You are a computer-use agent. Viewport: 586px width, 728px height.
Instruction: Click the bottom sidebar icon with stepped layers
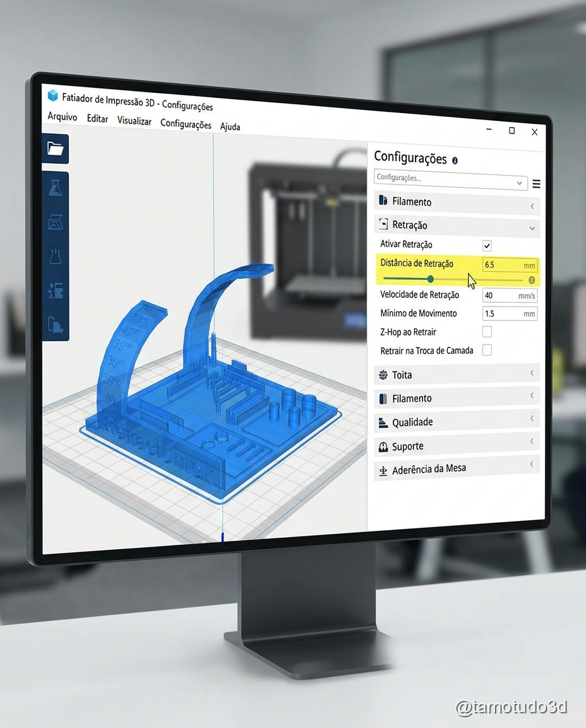point(56,325)
